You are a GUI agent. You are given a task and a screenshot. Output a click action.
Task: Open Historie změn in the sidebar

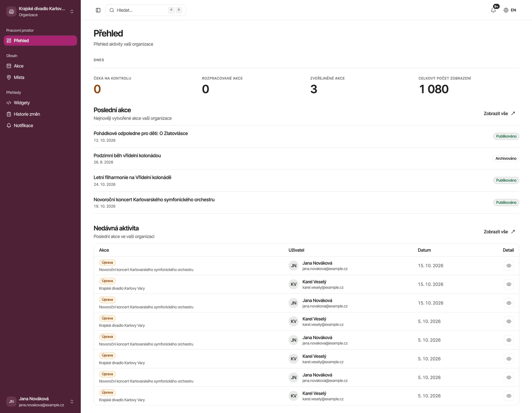(x=40, y=114)
